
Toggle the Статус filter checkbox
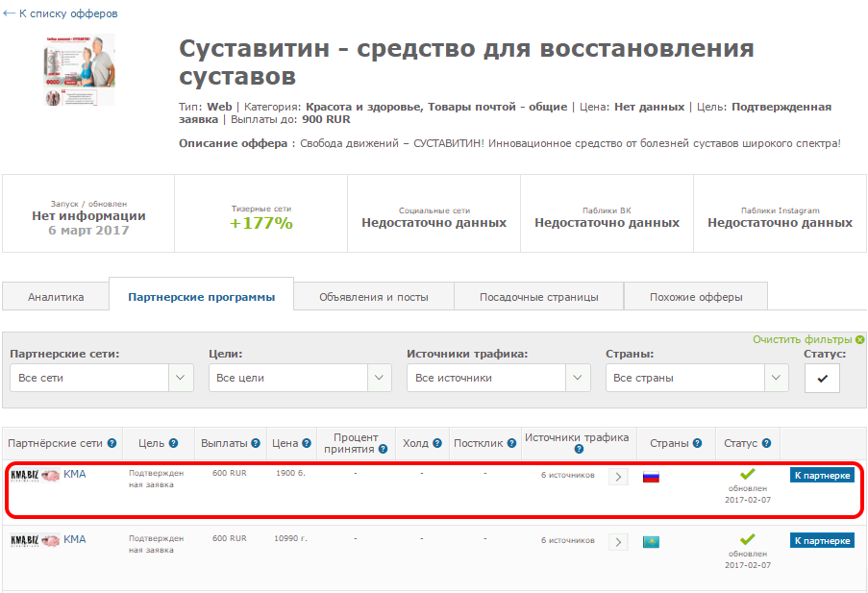[822, 378]
